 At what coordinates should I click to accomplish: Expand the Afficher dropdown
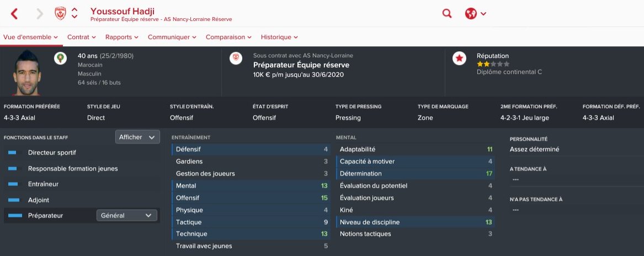[137, 137]
